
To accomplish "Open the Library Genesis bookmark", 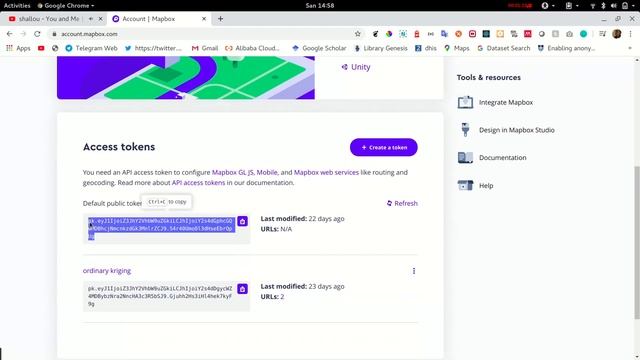I will (x=381, y=48).
